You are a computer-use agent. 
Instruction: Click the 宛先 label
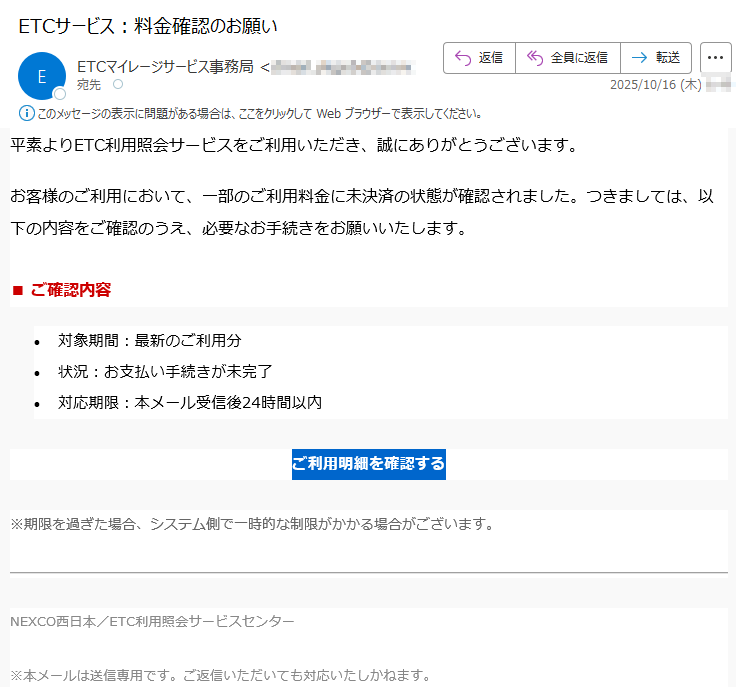(89, 85)
